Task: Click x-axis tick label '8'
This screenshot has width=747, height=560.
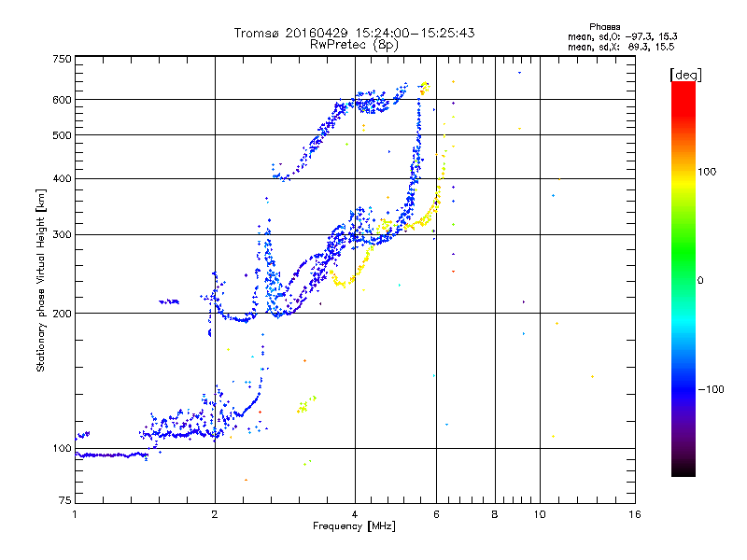Action: (x=495, y=514)
